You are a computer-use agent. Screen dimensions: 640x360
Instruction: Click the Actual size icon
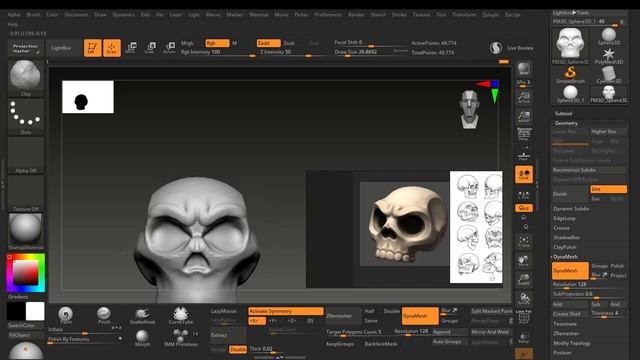524,97
